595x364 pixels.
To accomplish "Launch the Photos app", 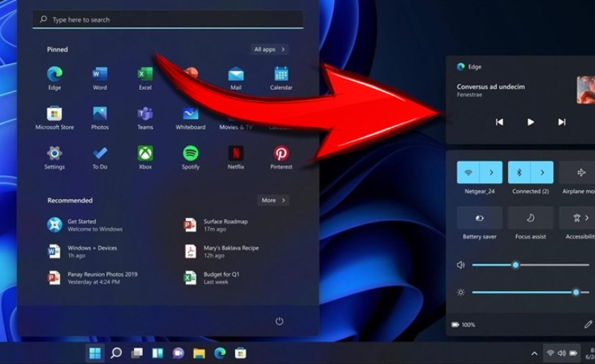I will (100, 117).
